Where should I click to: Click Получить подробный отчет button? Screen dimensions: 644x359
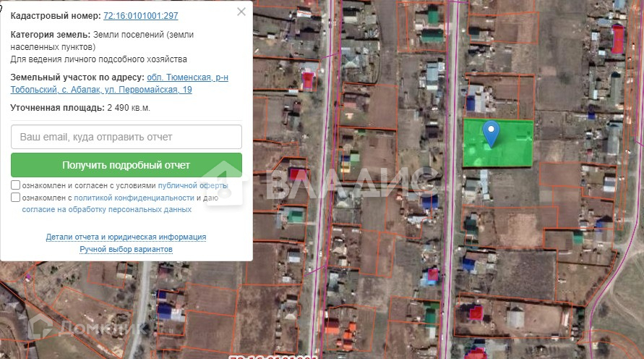(126, 165)
